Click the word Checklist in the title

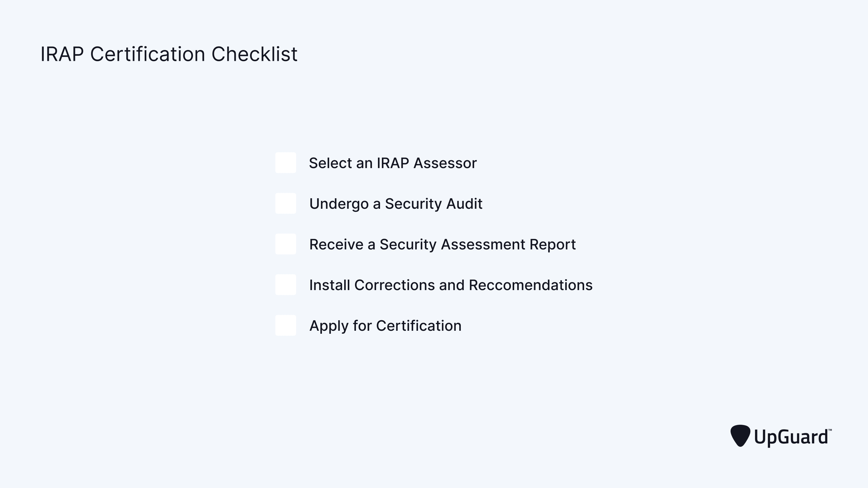[x=254, y=54]
